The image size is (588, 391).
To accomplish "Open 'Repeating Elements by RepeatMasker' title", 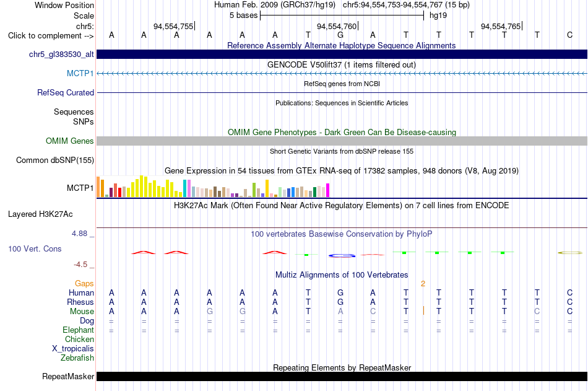I will coord(342,367).
